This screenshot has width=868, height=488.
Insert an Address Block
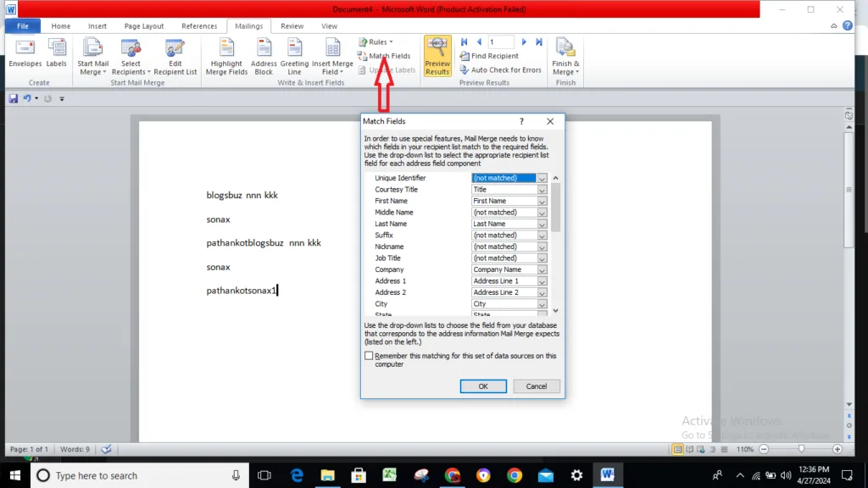264,57
